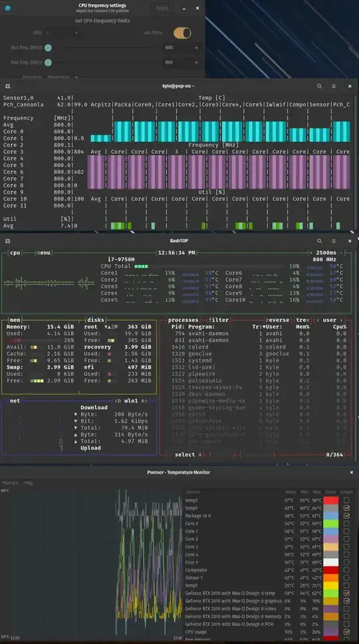Click the Min freq slider handle

tap(48, 48)
